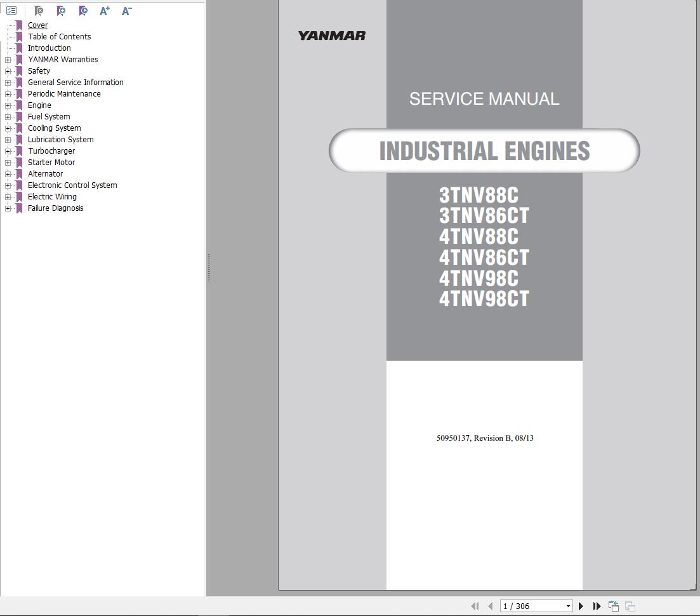Viewport: 700px width, 616px height.
Task: Click the Engine bookmark ribbon icon
Action: coord(19,105)
